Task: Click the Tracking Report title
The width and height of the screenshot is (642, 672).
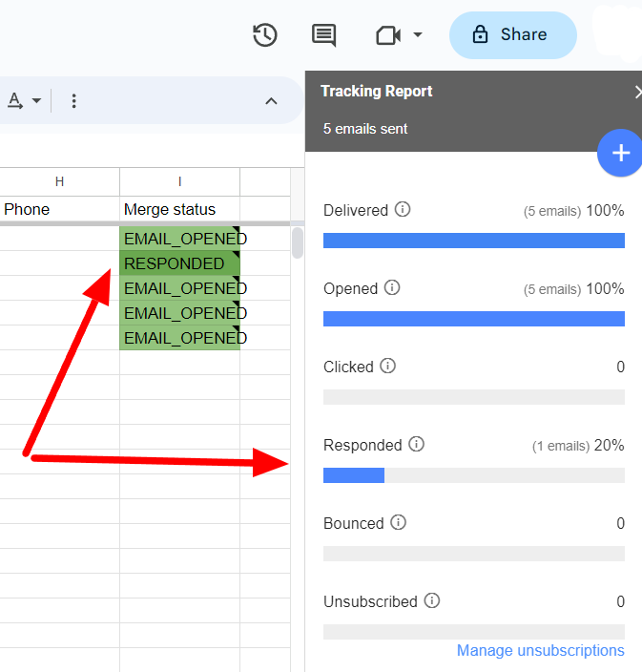Action: click(x=377, y=92)
